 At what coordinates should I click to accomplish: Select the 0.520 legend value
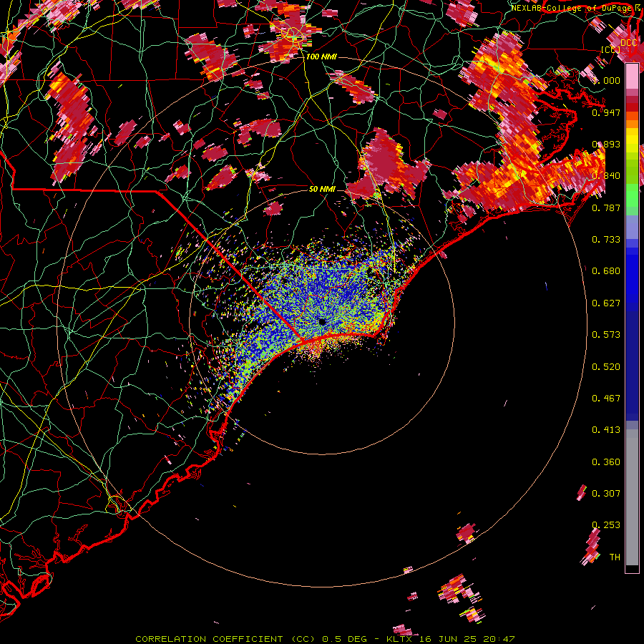click(606, 367)
